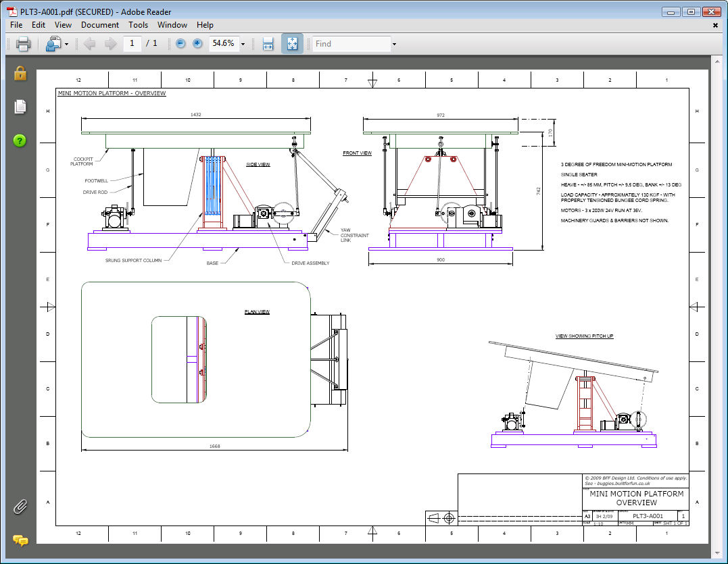
Task: Open the Find options dropdown arrow
Action: click(x=393, y=45)
